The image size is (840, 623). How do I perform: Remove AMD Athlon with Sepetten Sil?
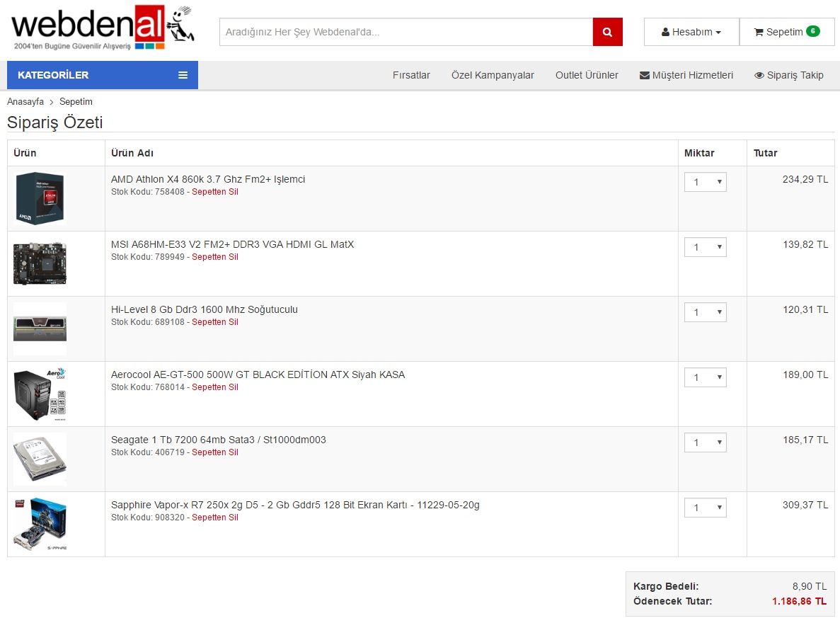point(215,192)
